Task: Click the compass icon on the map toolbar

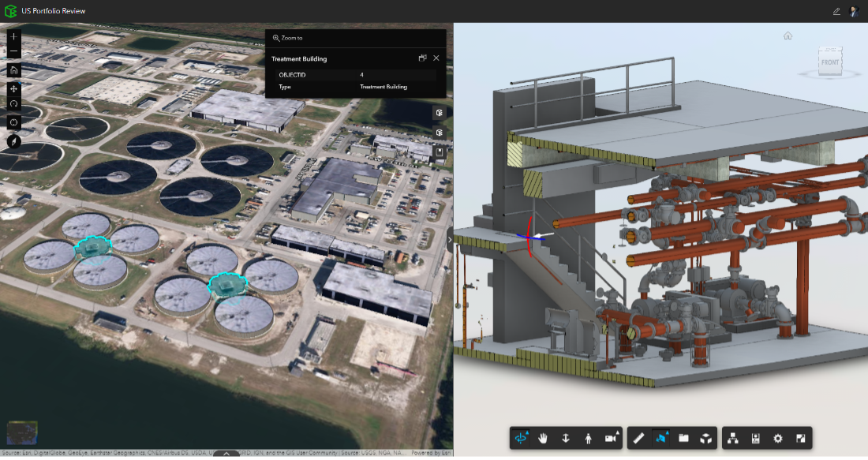Action: click(x=13, y=140)
